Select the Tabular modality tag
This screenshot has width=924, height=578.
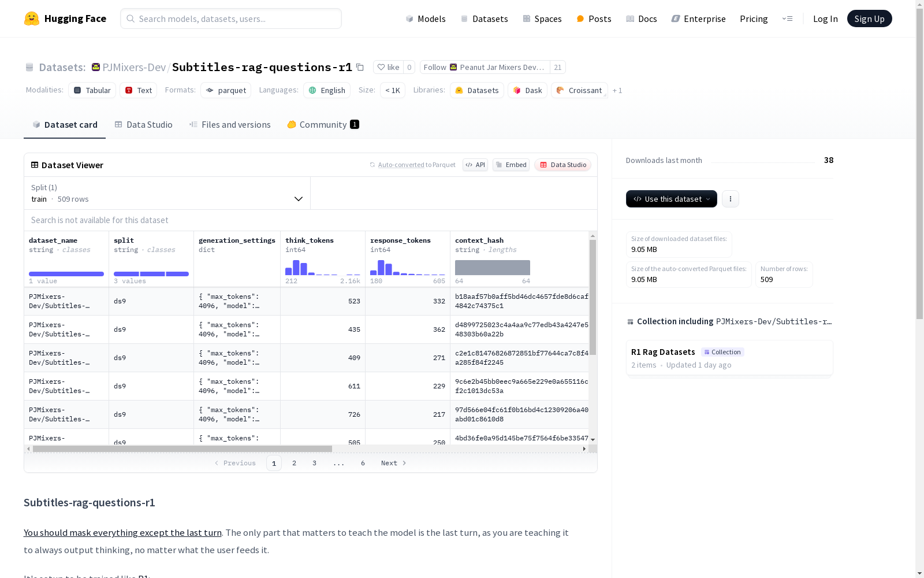[92, 90]
